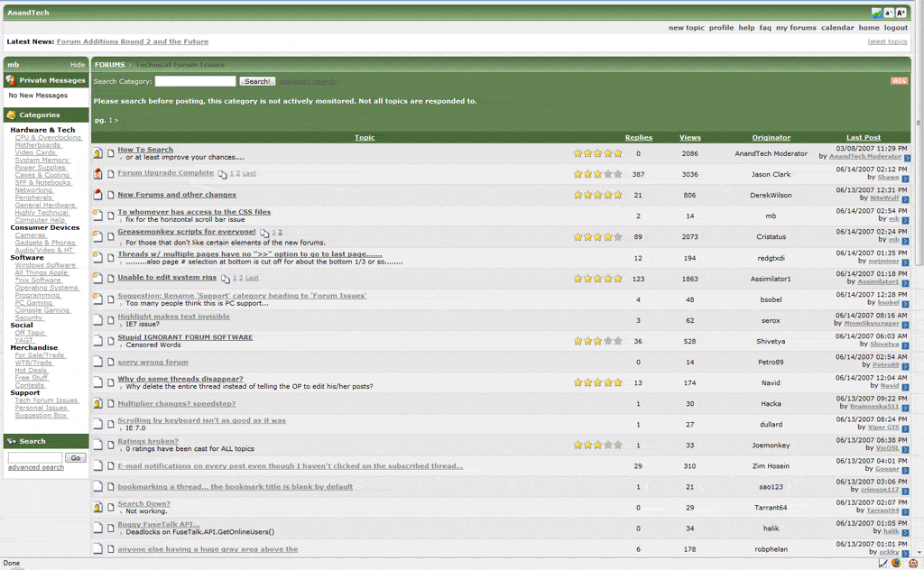Click the Firefox icon in the status bar
The width and height of the screenshot is (924, 570).
coord(896,564)
